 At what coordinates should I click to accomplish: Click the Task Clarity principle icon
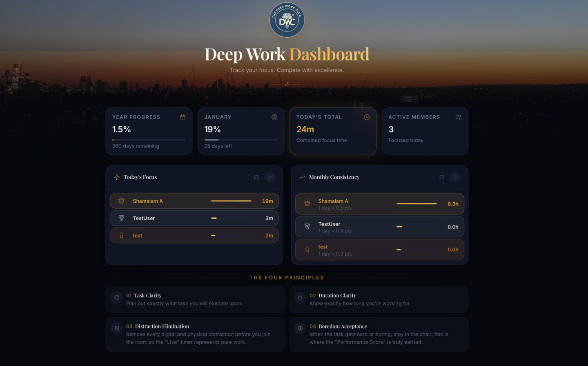[117, 297]
